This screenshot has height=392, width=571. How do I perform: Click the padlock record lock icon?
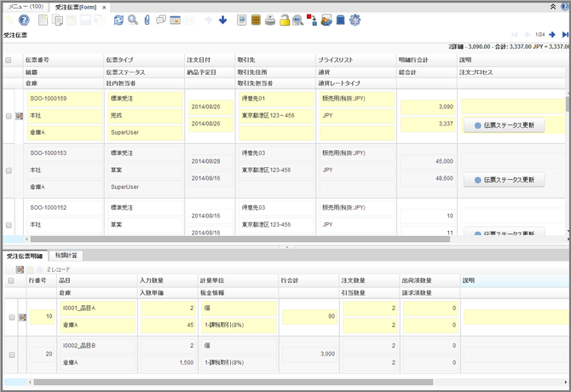point(285,20)
